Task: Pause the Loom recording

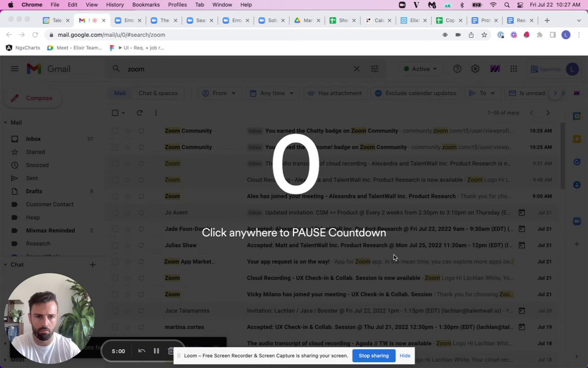Action: tap(156, 351)
